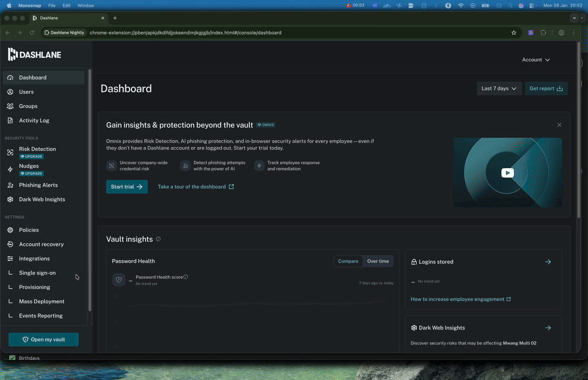
Task: Click the Activity Log icon
Action: [11, 120]
